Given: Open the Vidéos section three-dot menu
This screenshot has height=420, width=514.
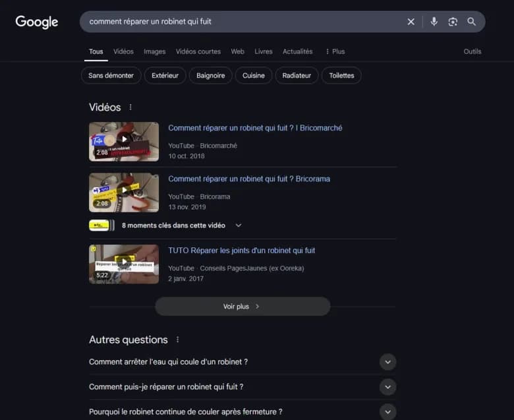Looking at the screenshot, I should pyautogui.click(x=130, y=107).
